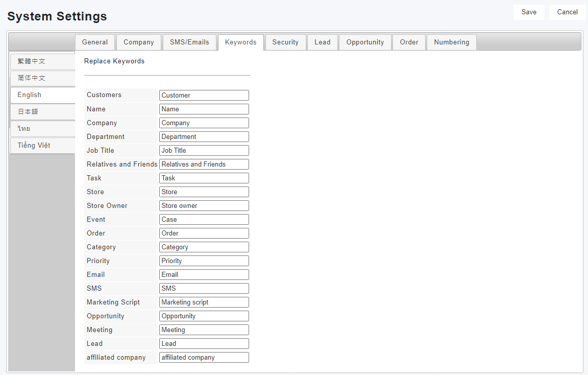Open the SMS/Emails tab
This screenshot has height=375, width=588.
coord(189,42)
